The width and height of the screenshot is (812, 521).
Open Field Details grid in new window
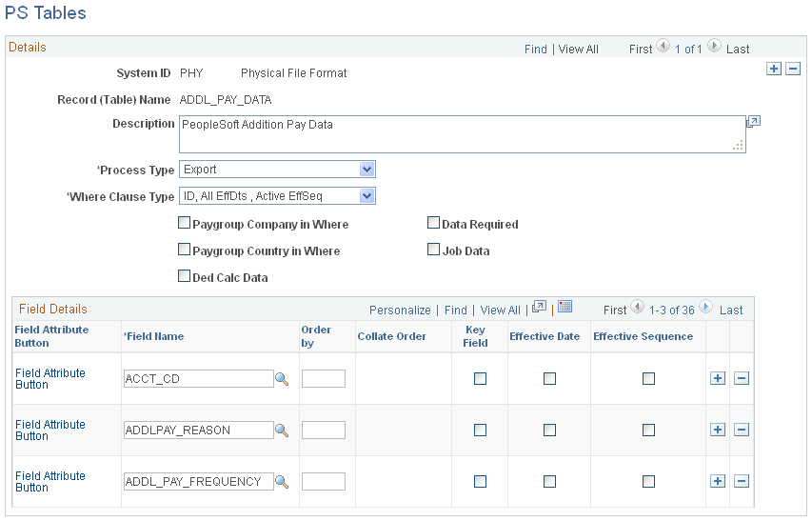click(x=539, y=307)
